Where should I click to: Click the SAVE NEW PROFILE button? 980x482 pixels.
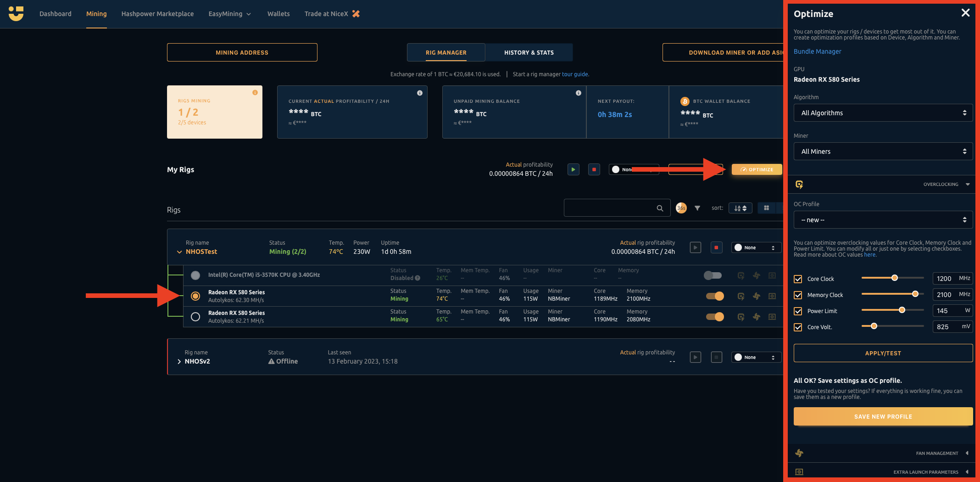(882, 416)
